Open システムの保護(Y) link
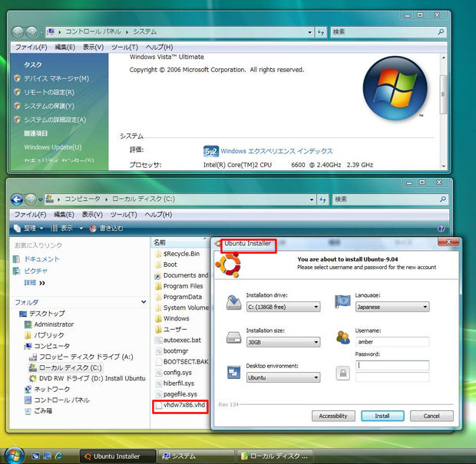476x464 pixels. tap(49, 106)
